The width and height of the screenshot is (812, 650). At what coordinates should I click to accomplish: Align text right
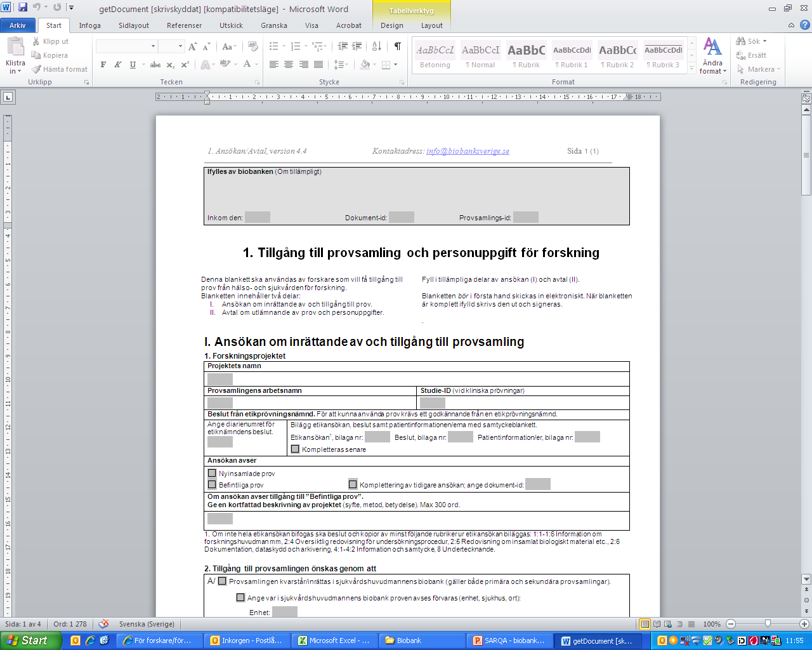(x=303, y=65)
